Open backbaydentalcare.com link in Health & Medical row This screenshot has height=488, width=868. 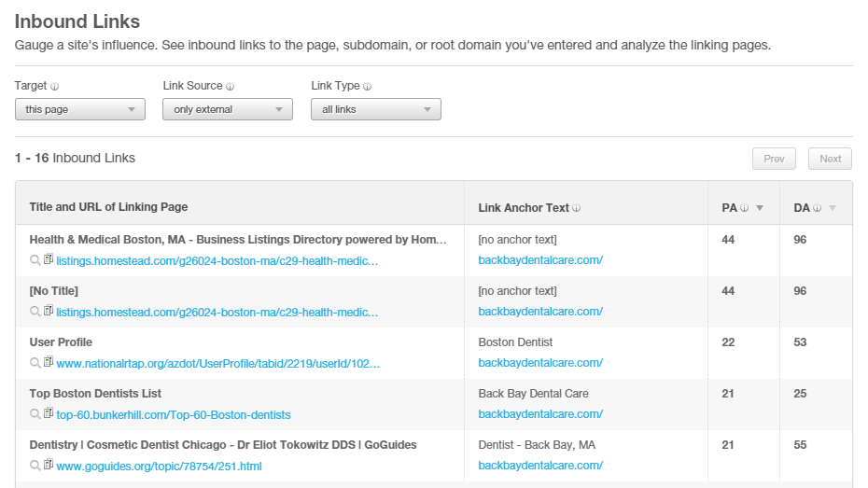[540, 260]
